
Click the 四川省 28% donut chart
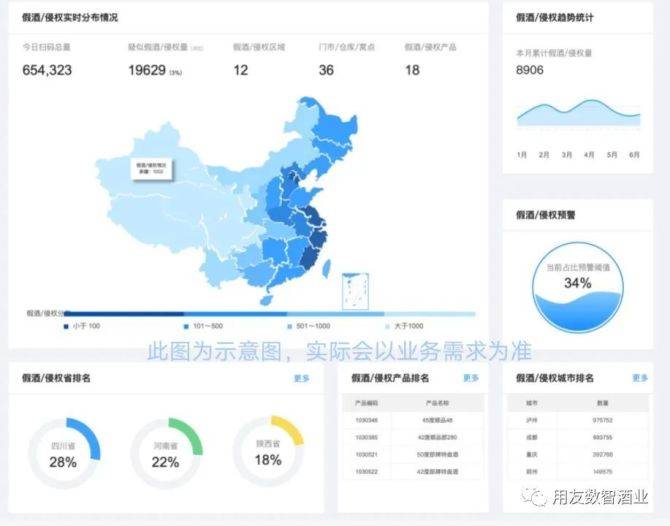coord(64,453)
